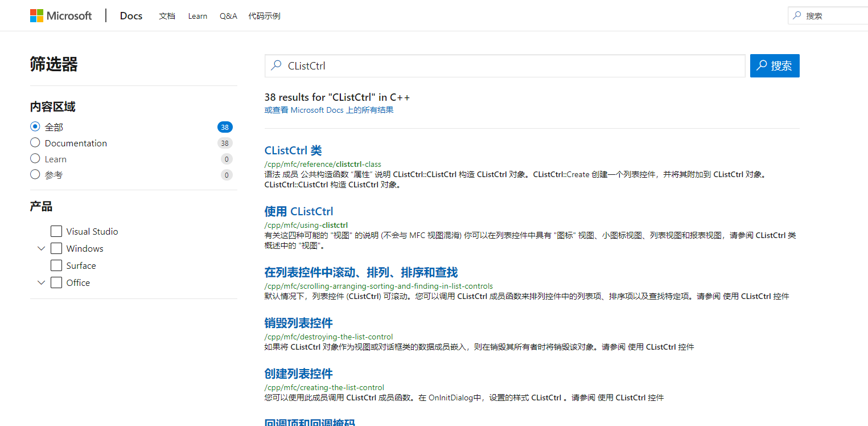This screenshot has height=426, width=868.
Task: Open the CListCtrl 类 result
Action: point(293,150)
